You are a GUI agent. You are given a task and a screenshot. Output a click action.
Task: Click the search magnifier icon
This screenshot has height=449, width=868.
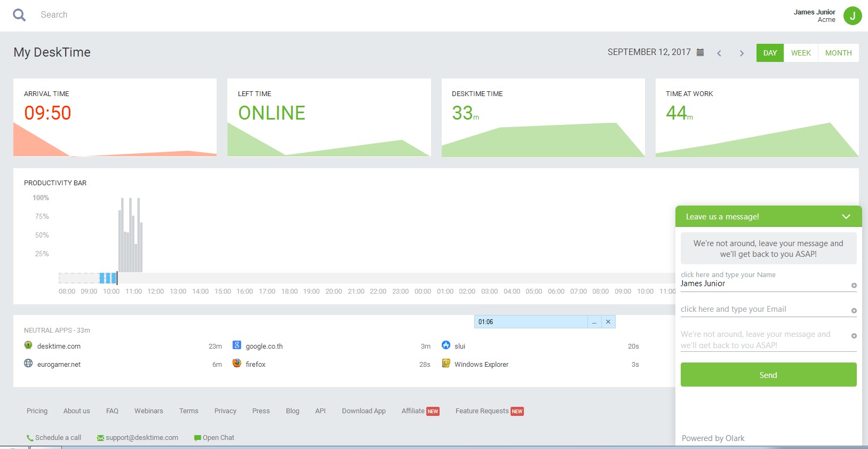click(x=19, y=15)
